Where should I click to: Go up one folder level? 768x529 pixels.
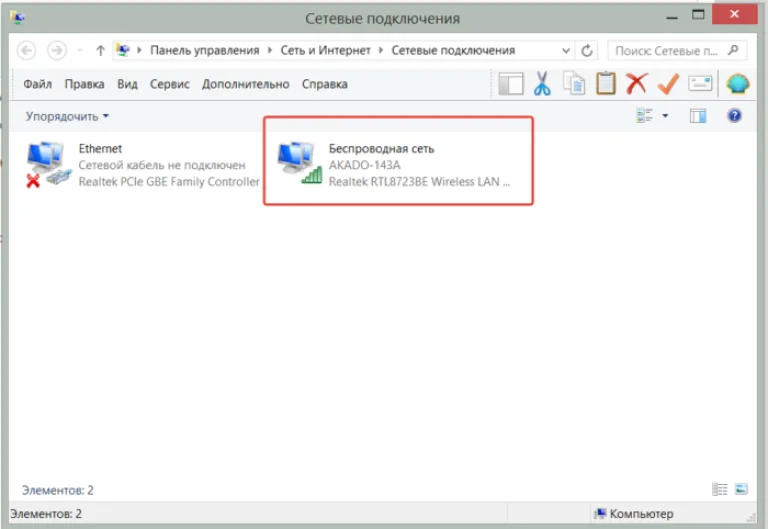point(100,50)
